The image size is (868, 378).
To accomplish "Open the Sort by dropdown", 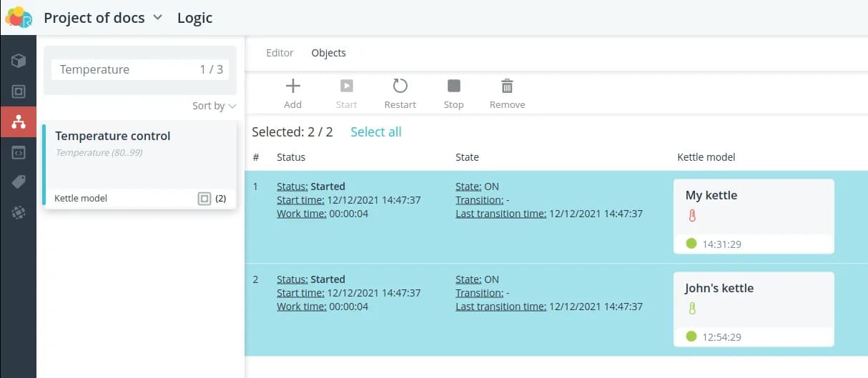I will pos(214,106).
